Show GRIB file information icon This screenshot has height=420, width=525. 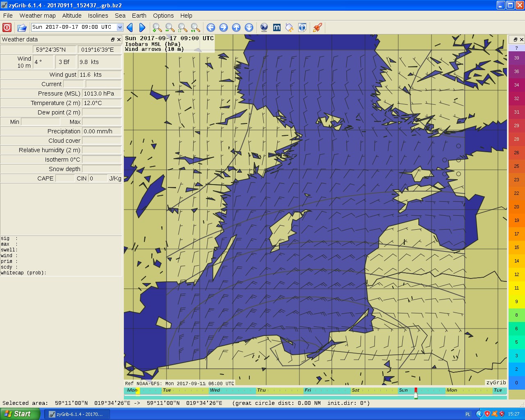click(302, 27)
